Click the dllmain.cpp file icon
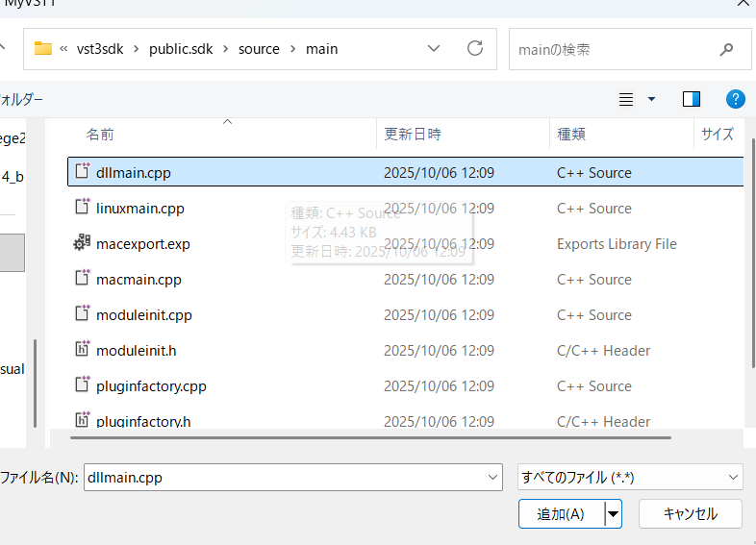Screen dimensions: 756x545 coord(82,173)
